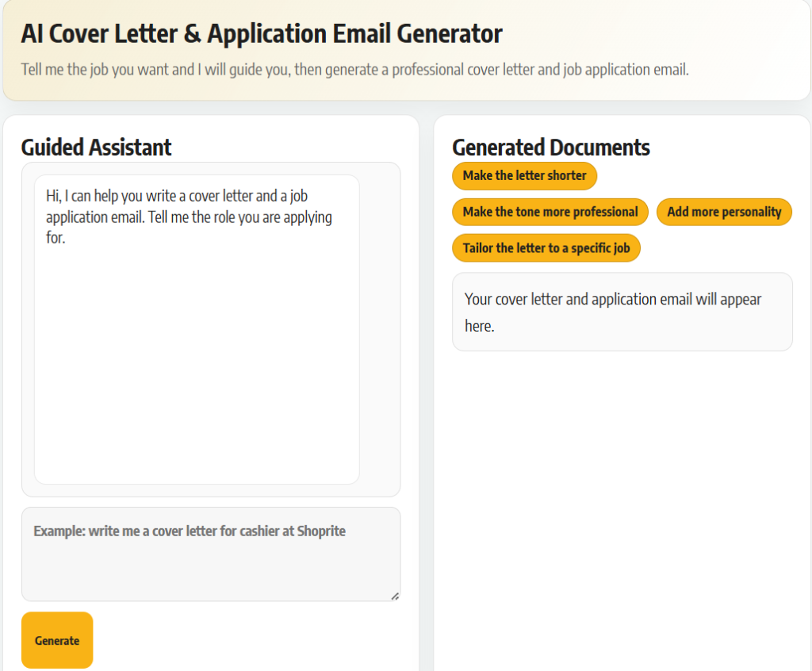This screenshot has height=671, width=812.
Task: Select the 'Make the letter shorter' chip
Action: 524,175
